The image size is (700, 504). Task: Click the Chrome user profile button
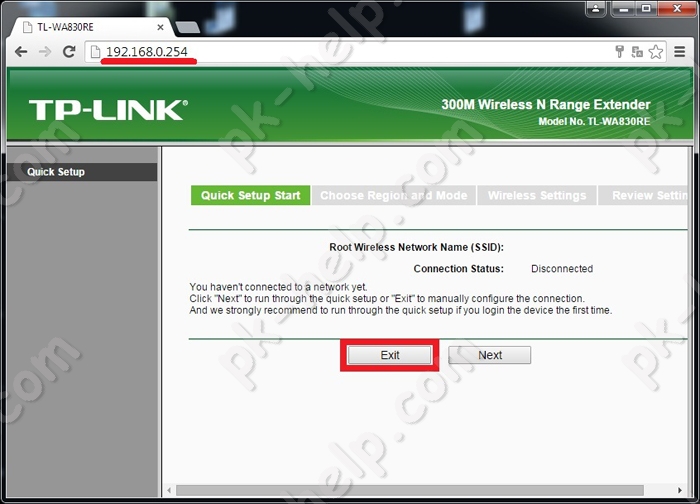point(596,8)
